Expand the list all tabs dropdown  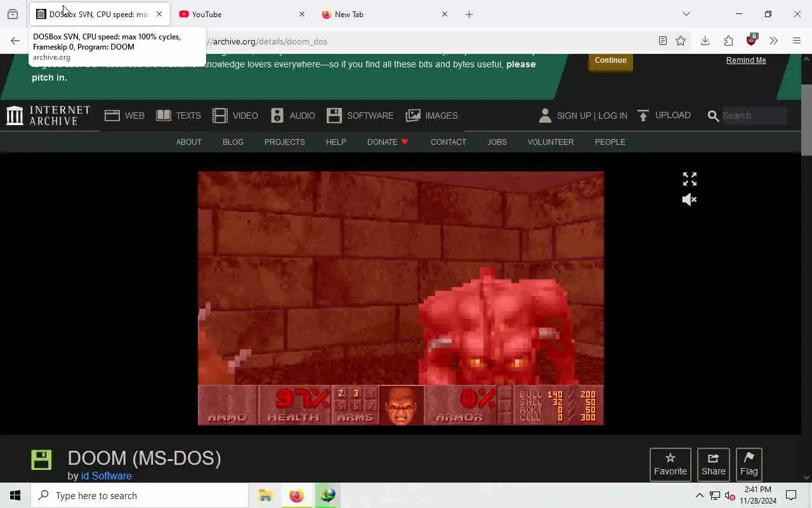click(x=686, y=14)
